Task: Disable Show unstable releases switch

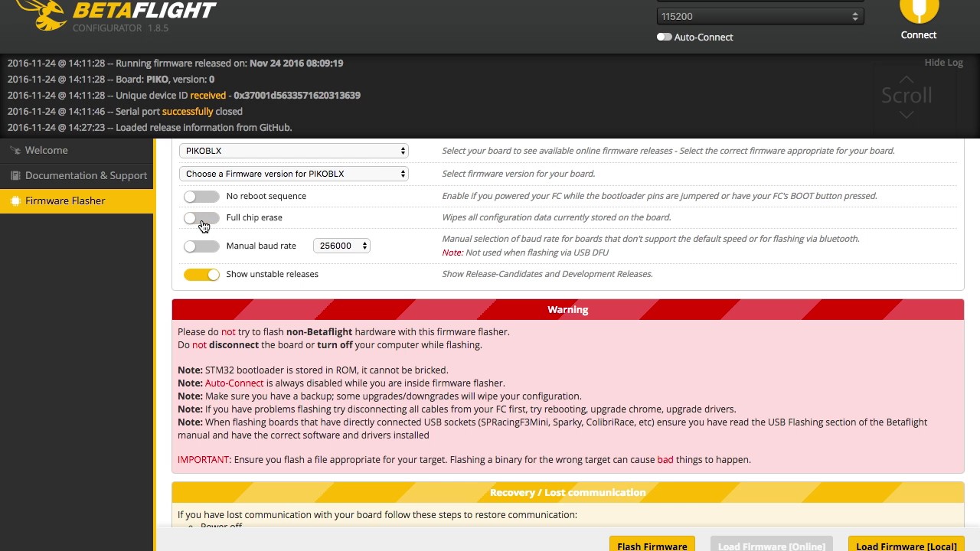Action: [201, 275]
